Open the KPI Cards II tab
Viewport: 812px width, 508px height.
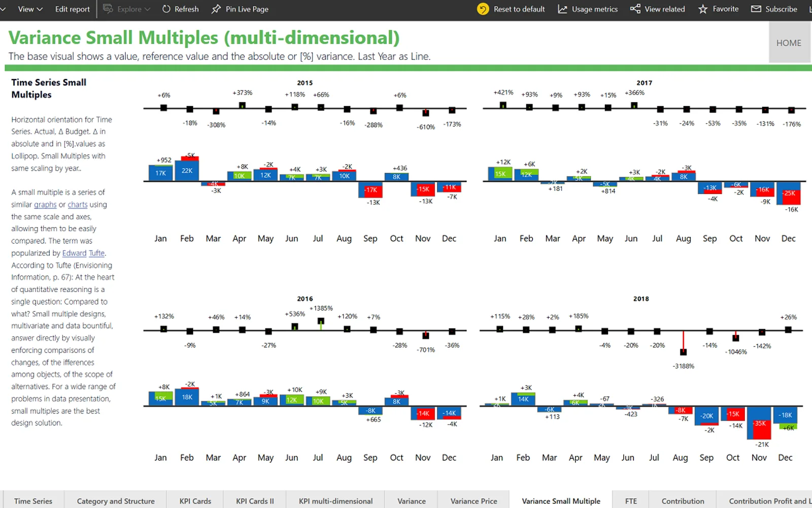pos(255,501)
